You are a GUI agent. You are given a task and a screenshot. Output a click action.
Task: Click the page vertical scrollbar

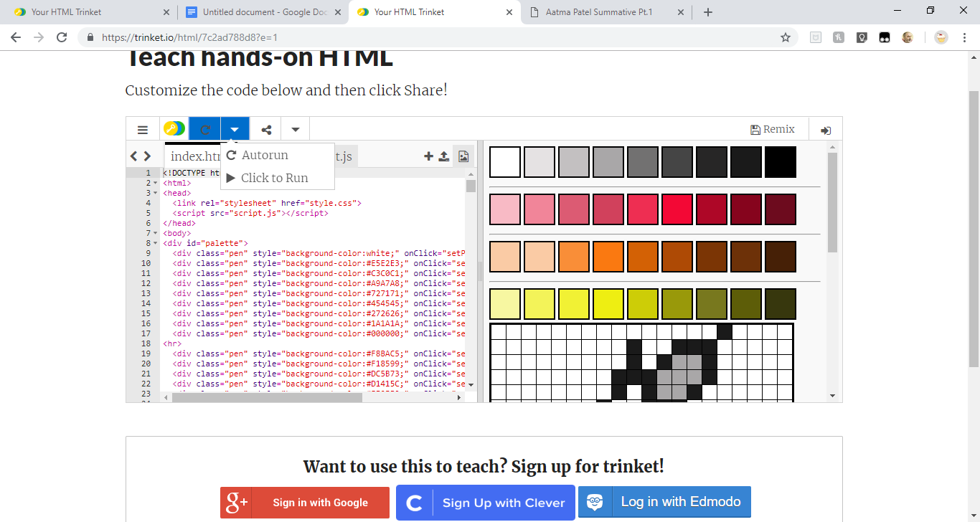coord(974,229)
